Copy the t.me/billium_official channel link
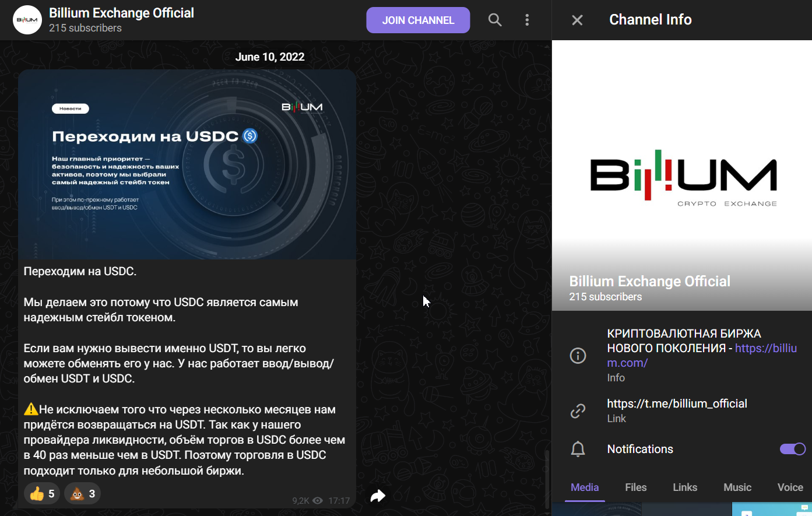 coord(677,403)
